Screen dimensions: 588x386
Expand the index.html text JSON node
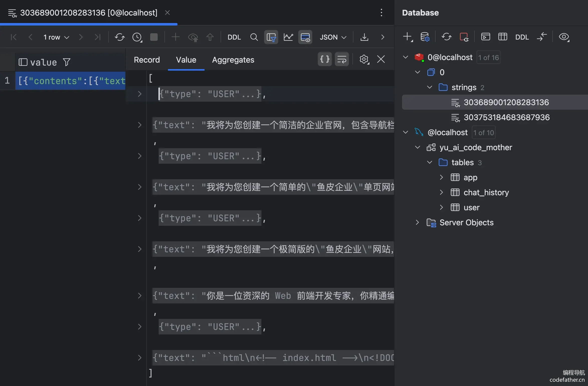point(140,358)
